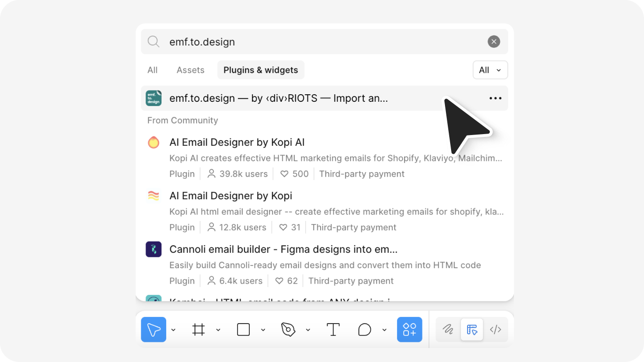Click the emf.to.design plugin icon
This screenshot has width=644, height=362.
153,98
